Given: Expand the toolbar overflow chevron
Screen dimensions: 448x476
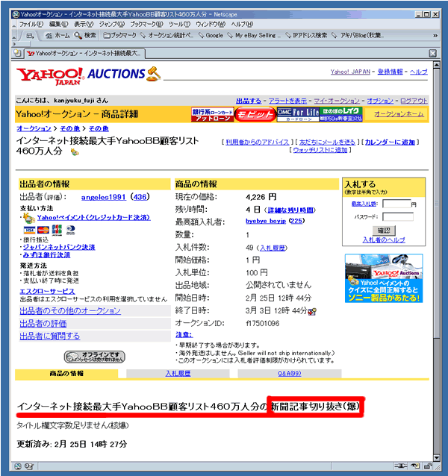Looking at the screenshot, I should [435, 36].
